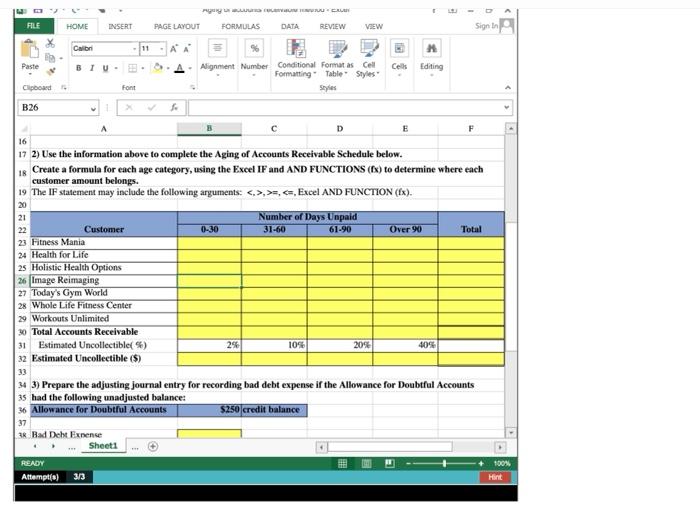Screen dimensions: 700x512
Task: Click the Format Painter brush icon
Action: 50,71
